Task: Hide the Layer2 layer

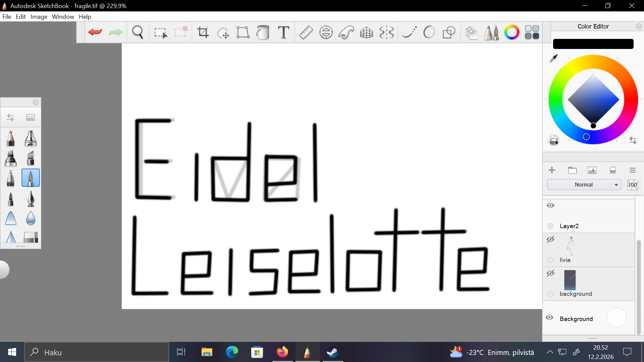Action: 550,205
